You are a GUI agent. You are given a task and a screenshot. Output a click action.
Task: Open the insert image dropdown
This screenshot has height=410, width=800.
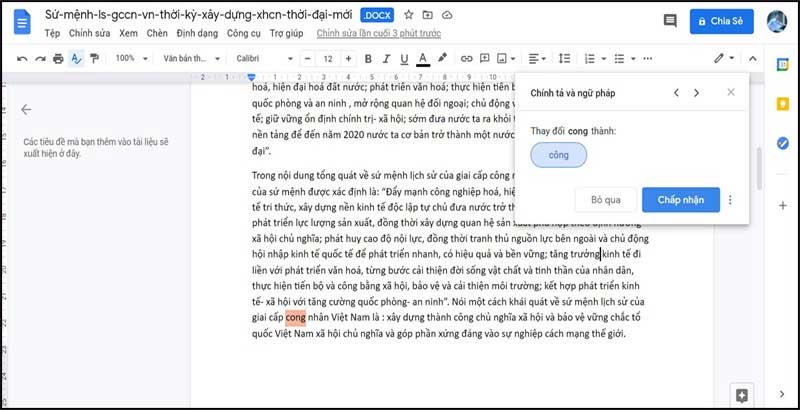(506, 59)
